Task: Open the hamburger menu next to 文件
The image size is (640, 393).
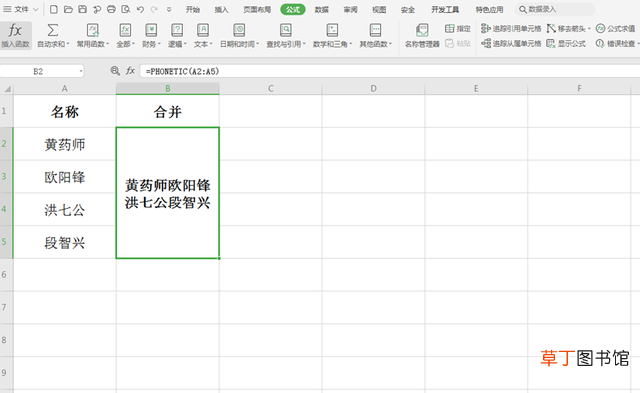Action: [x=7, y=9]
